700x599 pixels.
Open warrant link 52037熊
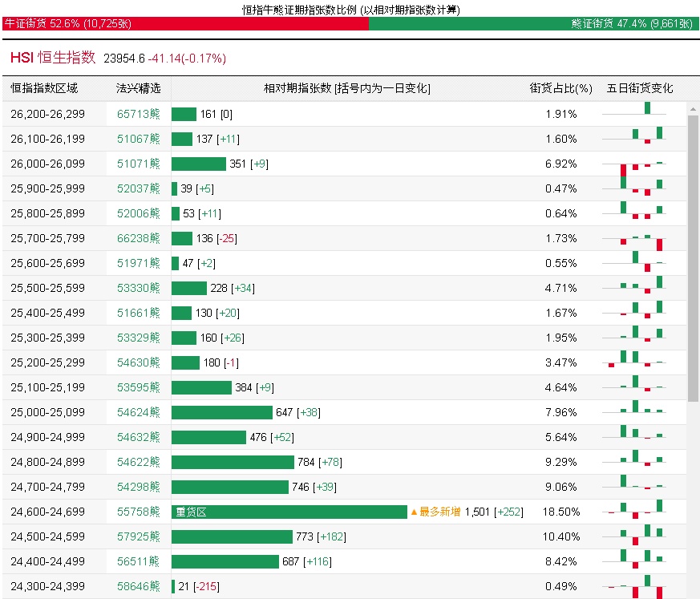pyautogui.click(x=139, y=188)
